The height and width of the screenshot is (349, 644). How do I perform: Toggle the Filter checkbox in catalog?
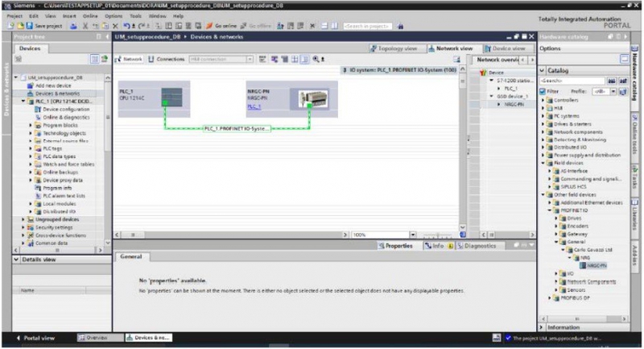(x=543, y=91)
